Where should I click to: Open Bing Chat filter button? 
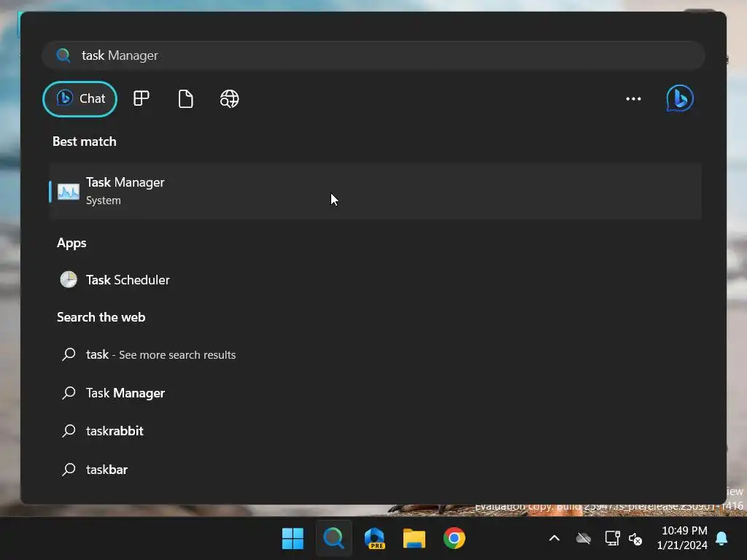point(80,98)
